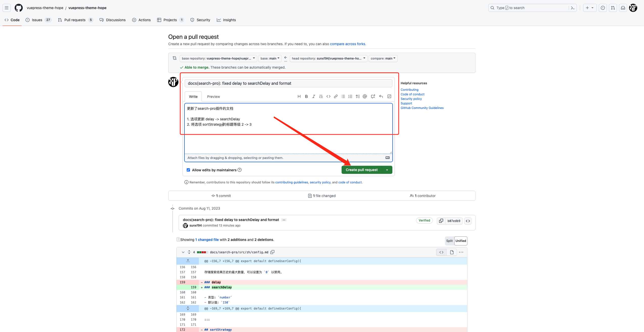Toggle Allow edits by maintainers checkbox
The height and width of the screenshot is (332, 644).
pyautogui.click(x=188, y=169)
